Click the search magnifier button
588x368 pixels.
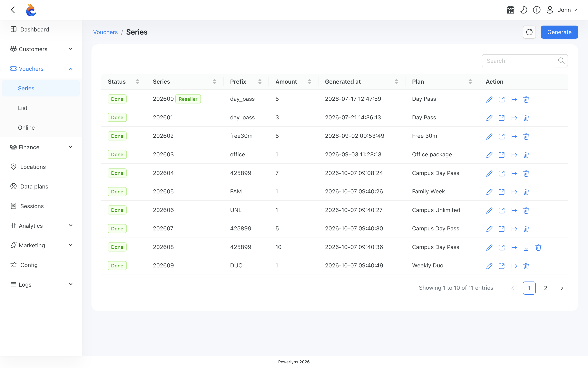click(561, 61)
